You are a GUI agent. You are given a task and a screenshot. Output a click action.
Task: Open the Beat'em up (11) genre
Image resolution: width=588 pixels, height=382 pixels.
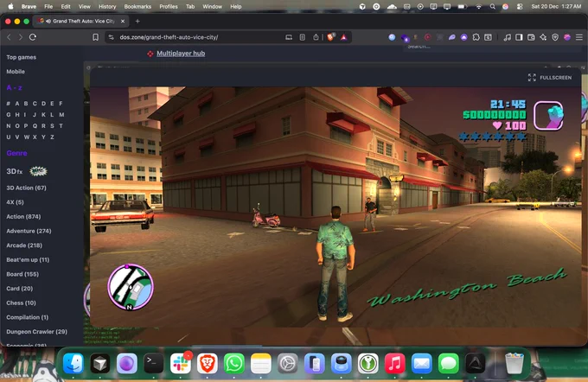pyautogui.click(x=28, y=260)
